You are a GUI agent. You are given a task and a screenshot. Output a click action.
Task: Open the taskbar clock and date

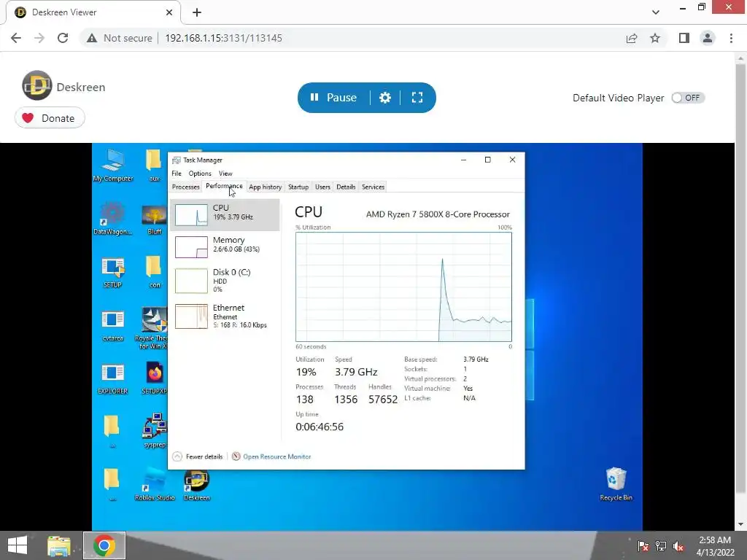(715, 546)
